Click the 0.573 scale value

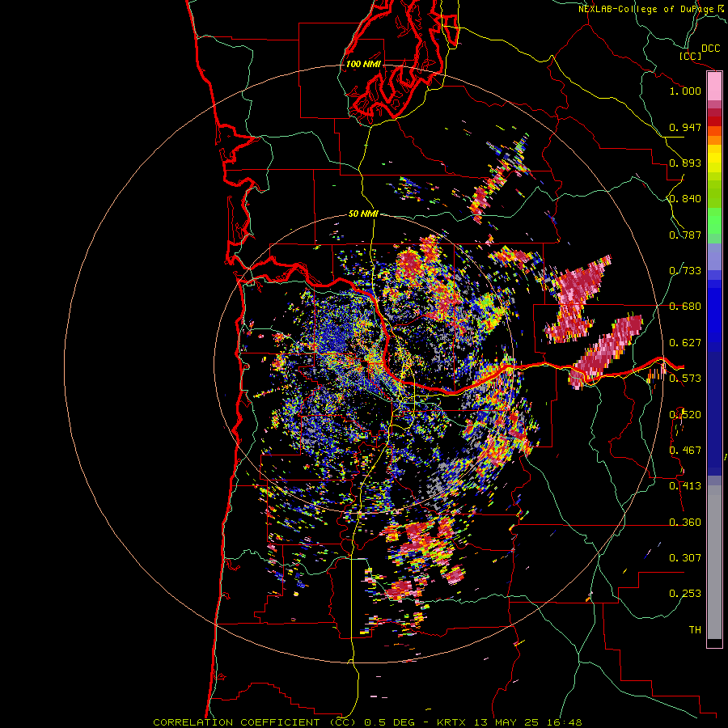(x=685, y=379)
